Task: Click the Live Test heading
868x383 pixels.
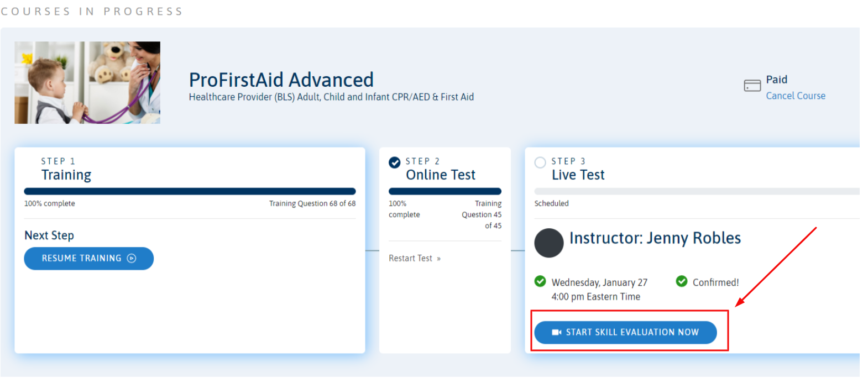Action: [578, 175]
